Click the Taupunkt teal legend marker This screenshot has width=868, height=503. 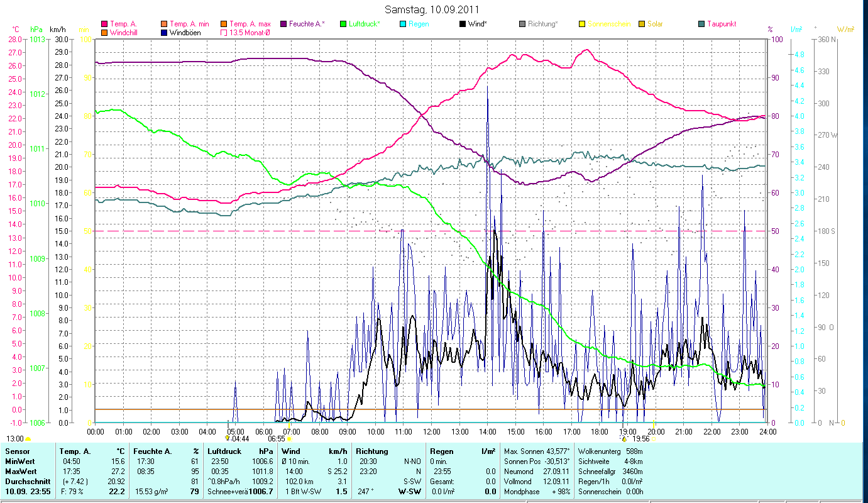[x=701, y=24]
